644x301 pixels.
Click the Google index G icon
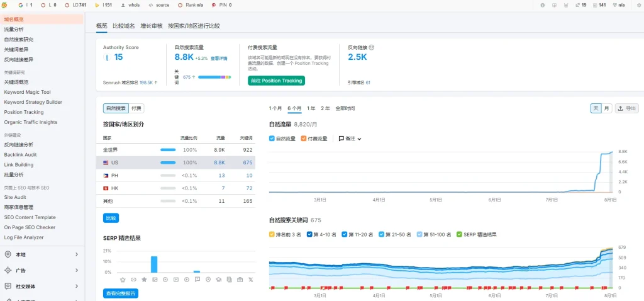click(21, 5)
